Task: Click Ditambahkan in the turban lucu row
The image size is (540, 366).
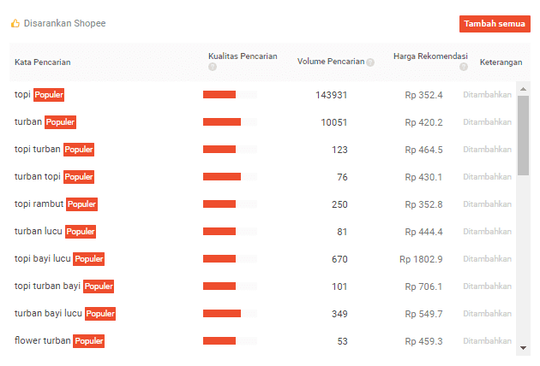Action: (487, 231)
